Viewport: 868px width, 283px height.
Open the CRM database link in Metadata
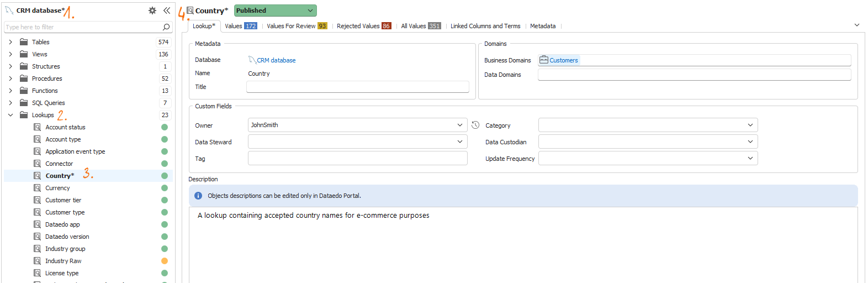click(x=276, y=60)
